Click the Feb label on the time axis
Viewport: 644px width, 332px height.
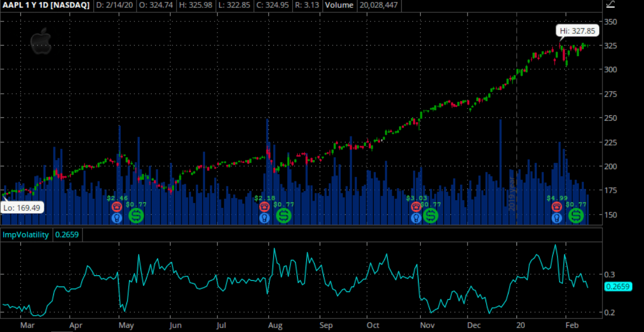(x=573, y=326)
